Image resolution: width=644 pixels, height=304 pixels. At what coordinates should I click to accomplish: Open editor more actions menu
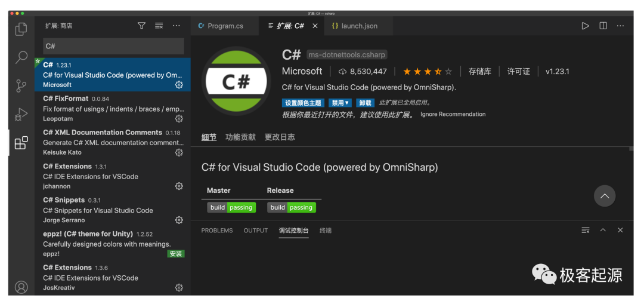click(x=620, y=26)
